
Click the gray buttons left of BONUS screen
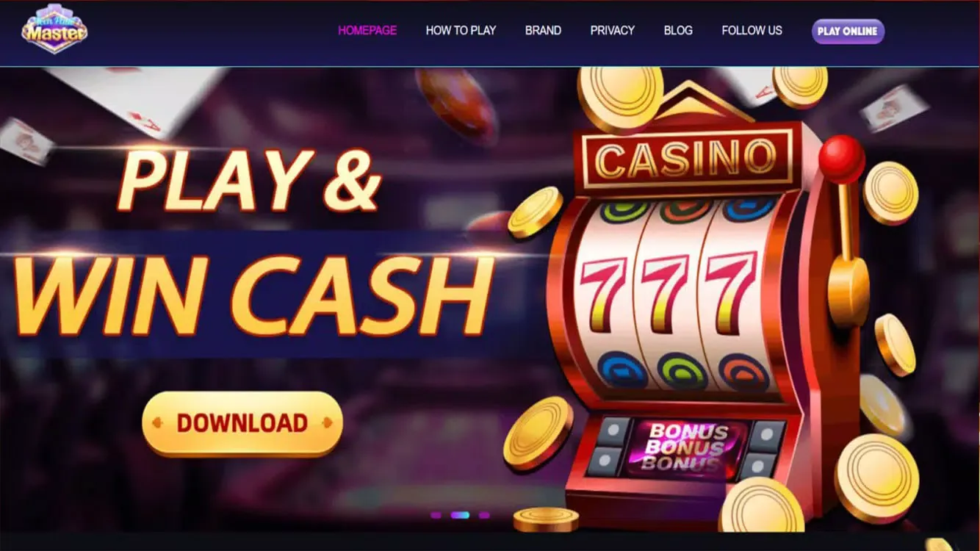[611, 447]
